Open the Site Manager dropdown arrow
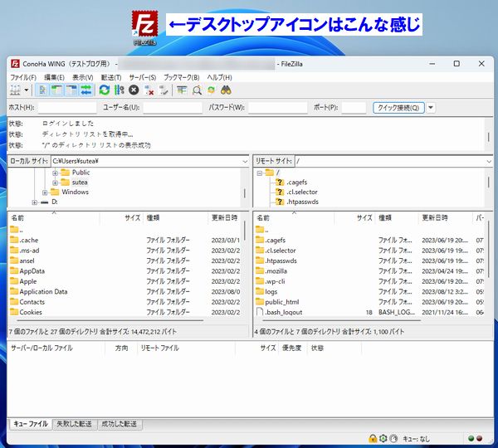 (x=27, y=90)
